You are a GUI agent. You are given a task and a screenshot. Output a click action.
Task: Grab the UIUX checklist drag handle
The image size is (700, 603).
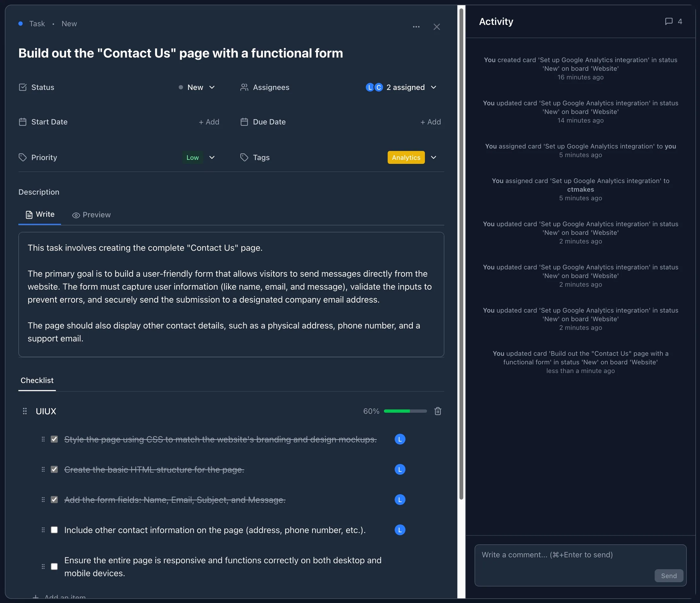25,411
